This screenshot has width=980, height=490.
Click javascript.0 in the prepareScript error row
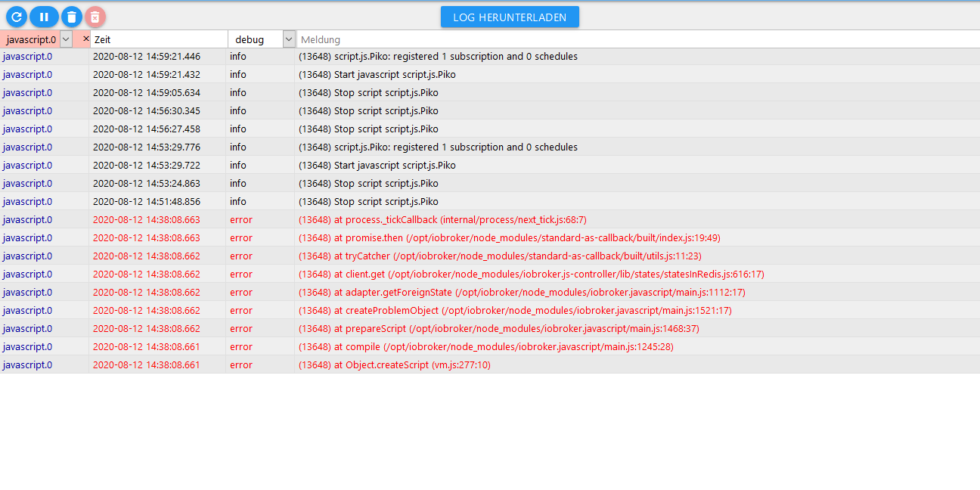[x=27, y=328]
